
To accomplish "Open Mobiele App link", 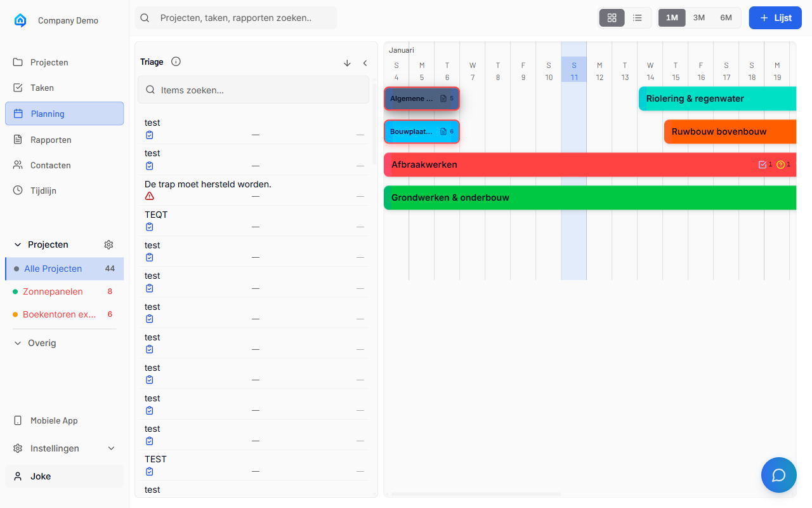I will (55, 420).
